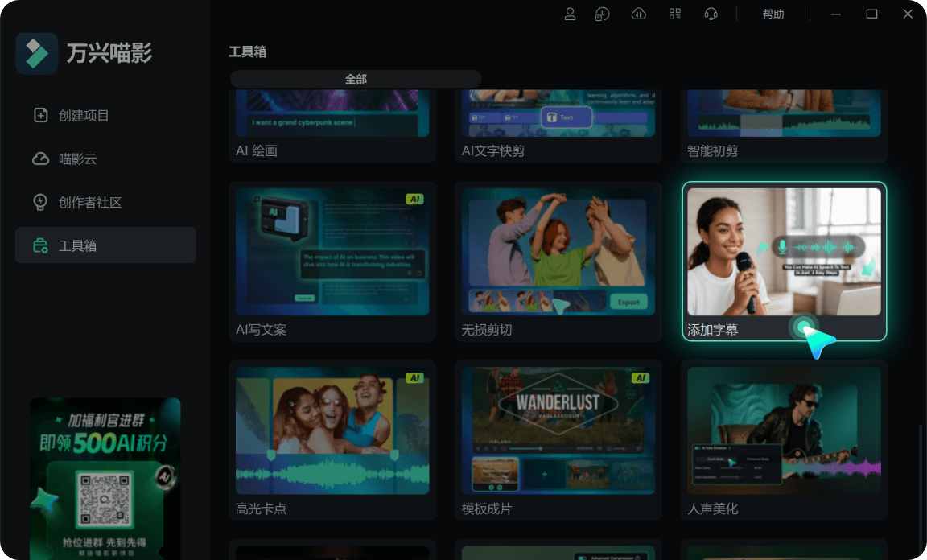The height and width of the screenshot is (560, 927).
Task: Click the Export button in 无损剪切 thumbnail
Action: pos(628,302)
